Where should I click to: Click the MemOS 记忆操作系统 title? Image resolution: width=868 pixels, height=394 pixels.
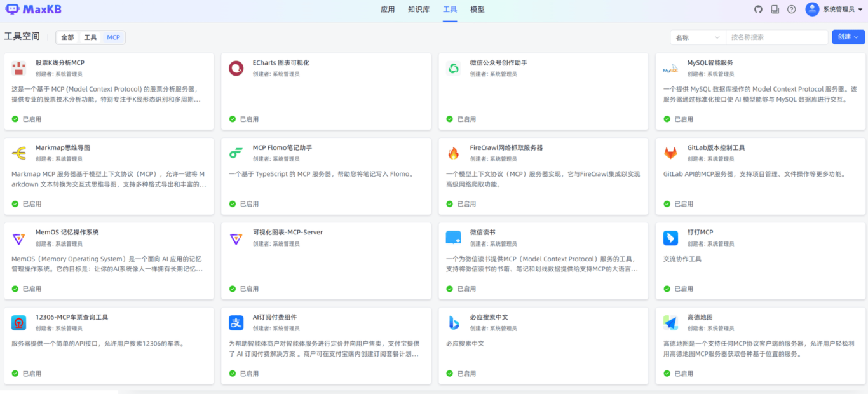(x=67, y=233)
